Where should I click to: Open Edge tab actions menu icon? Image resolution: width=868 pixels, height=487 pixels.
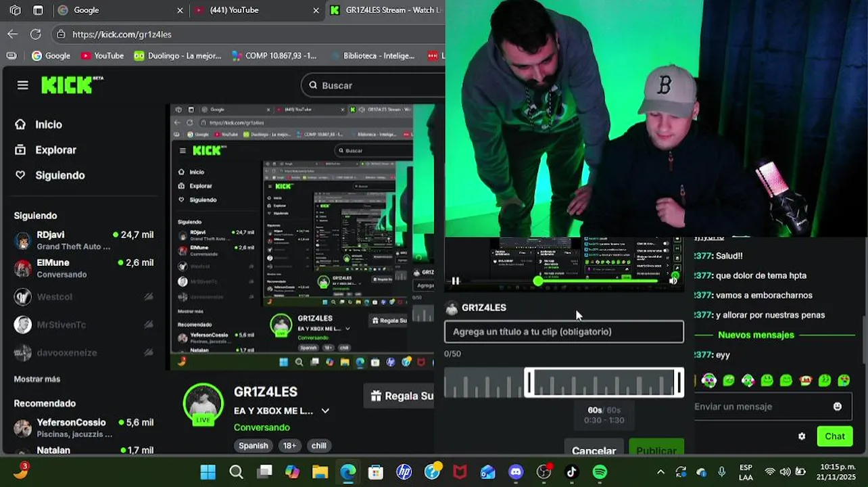pos(38,10)
